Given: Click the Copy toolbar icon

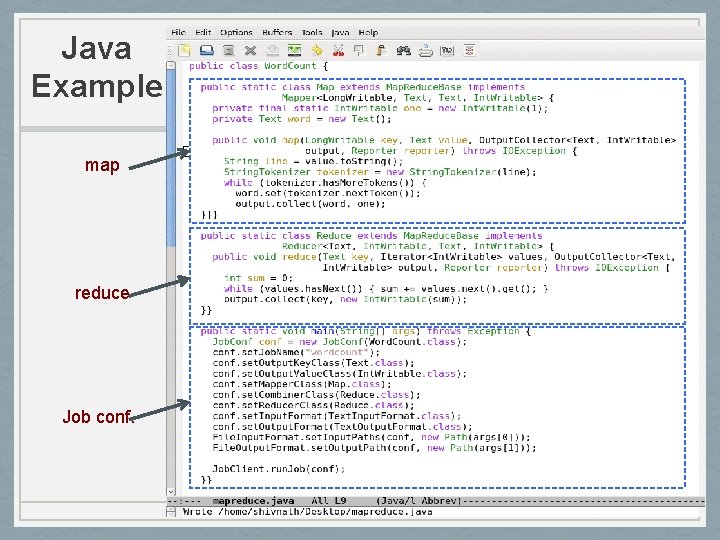Looking at the screenshot, I should click(360, 51).
